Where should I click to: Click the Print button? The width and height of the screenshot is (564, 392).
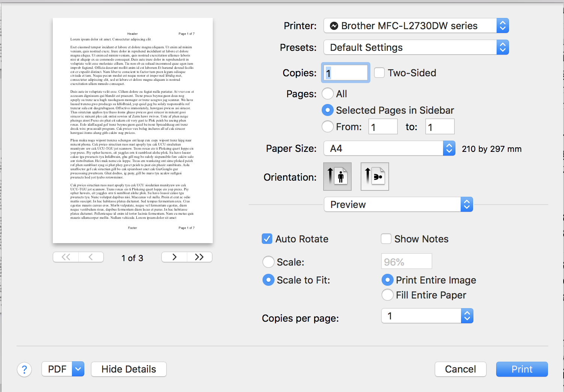coord(522,369)
